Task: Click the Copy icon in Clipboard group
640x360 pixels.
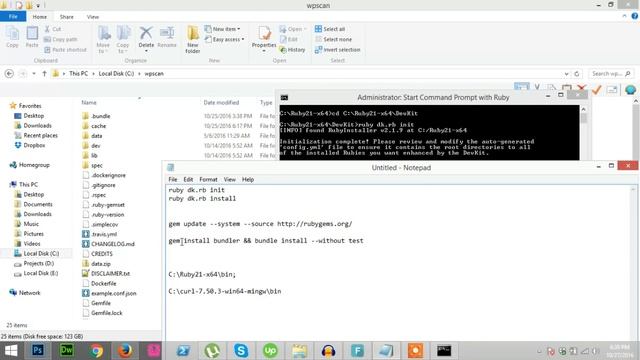Action: point(12,37)
